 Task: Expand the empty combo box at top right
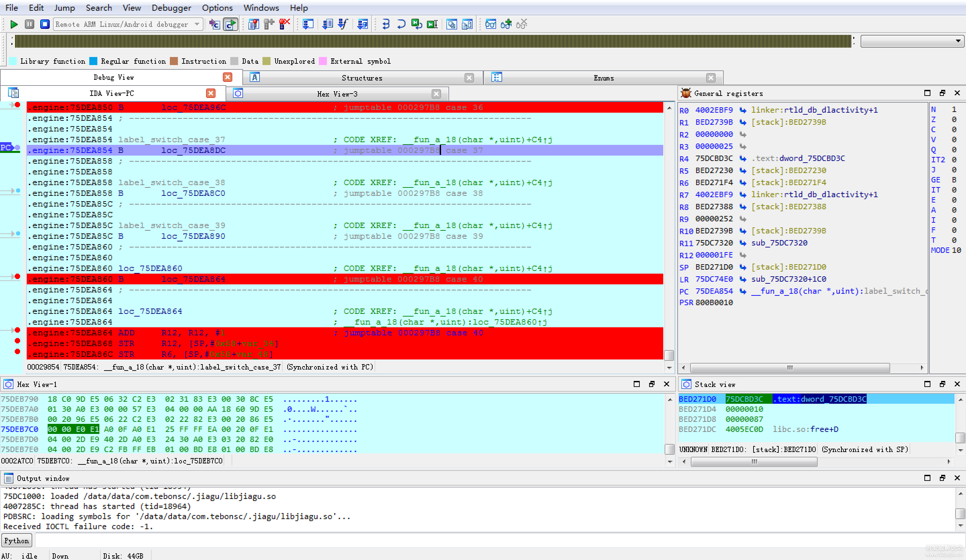tap(958, 41)
